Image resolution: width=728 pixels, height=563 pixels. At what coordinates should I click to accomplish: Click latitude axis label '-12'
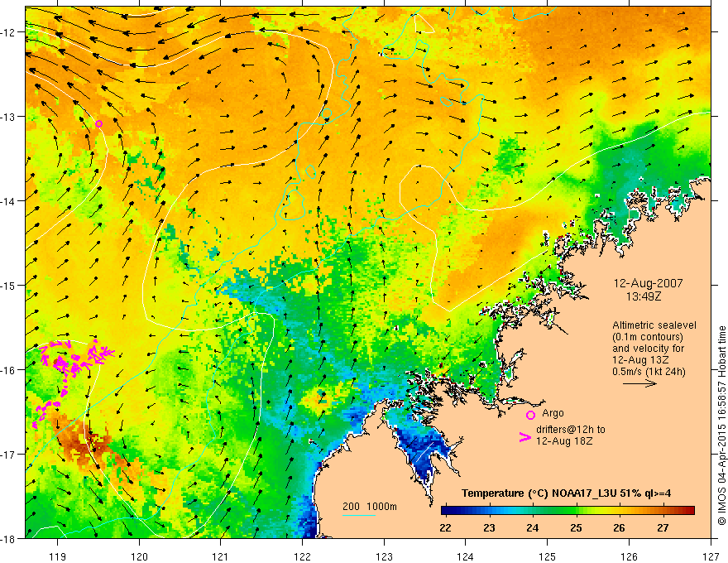pos(8,32)
